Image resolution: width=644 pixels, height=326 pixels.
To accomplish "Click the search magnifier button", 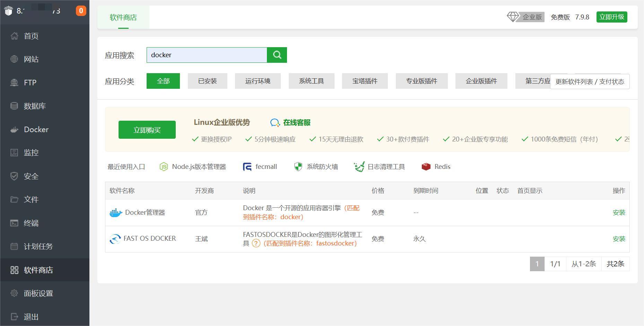I will [x=277, y=55].
